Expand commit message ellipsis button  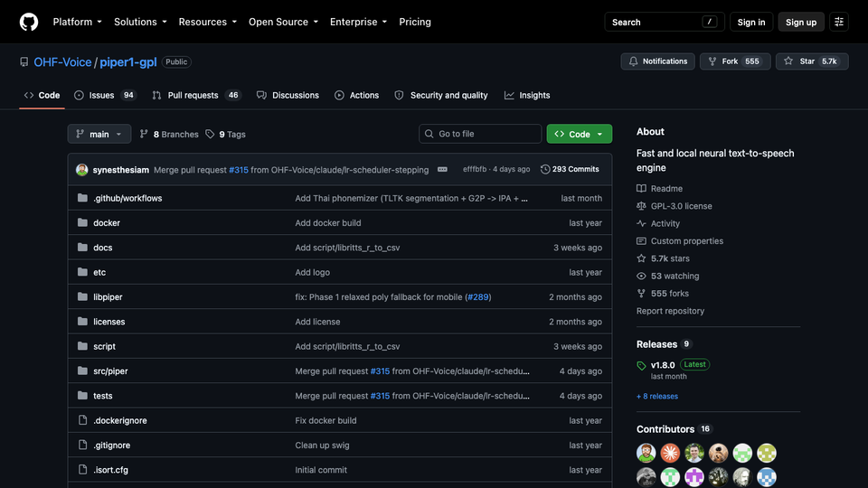click(442, 169)
